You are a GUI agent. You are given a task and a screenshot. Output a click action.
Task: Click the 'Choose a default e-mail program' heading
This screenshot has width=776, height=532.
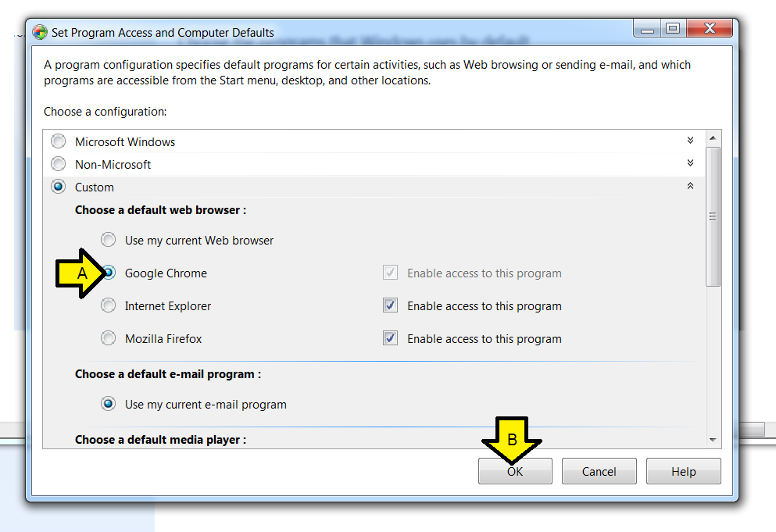tap(168, 374)
